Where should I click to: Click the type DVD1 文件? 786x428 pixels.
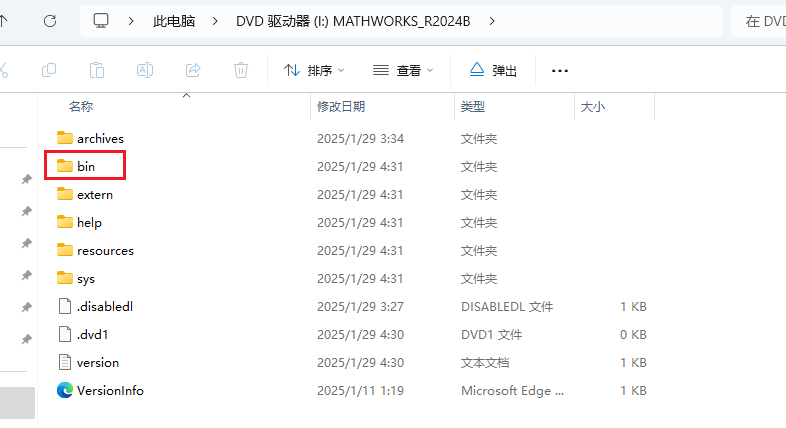coord(491,334)
